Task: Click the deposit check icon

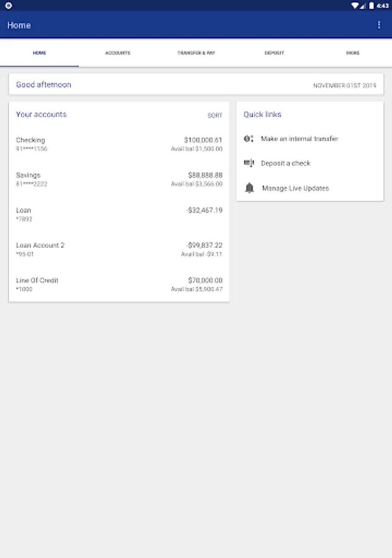Action: pyautogui.click(x=249, y=163)
